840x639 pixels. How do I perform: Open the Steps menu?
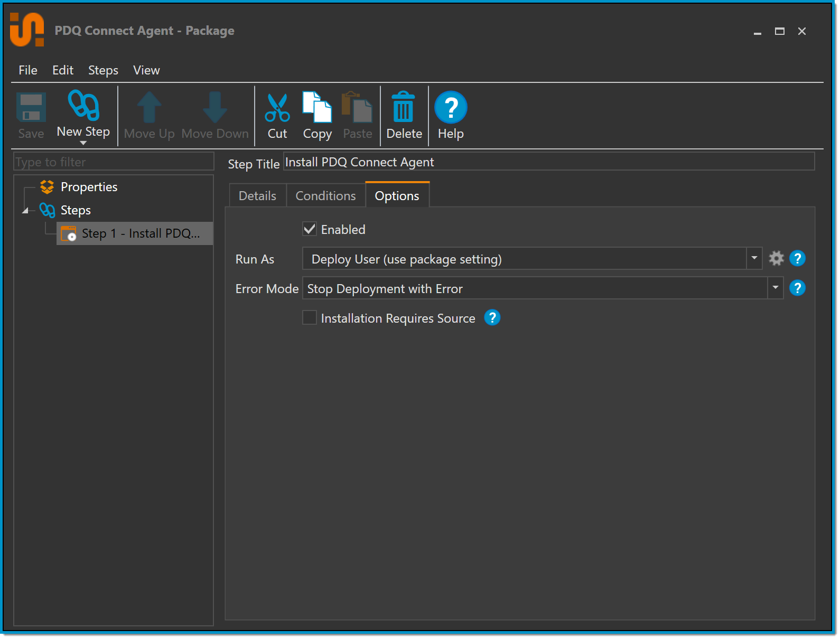tap(103, 70)
